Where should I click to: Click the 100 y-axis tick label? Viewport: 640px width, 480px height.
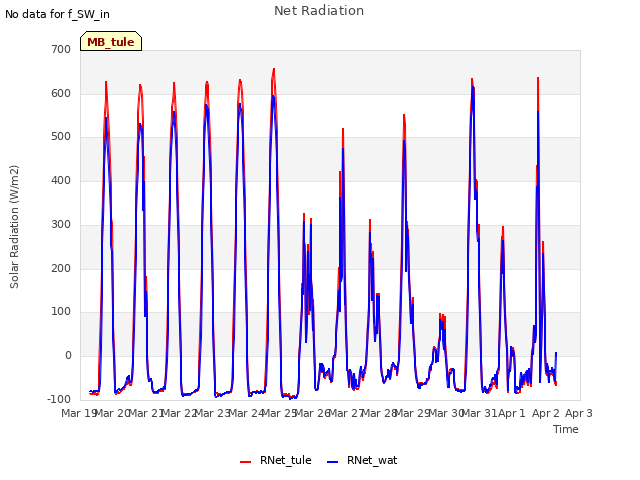tap(61, 312)
